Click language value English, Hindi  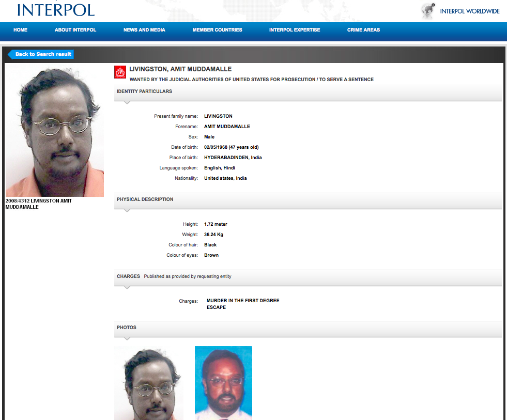pos(220,168)
